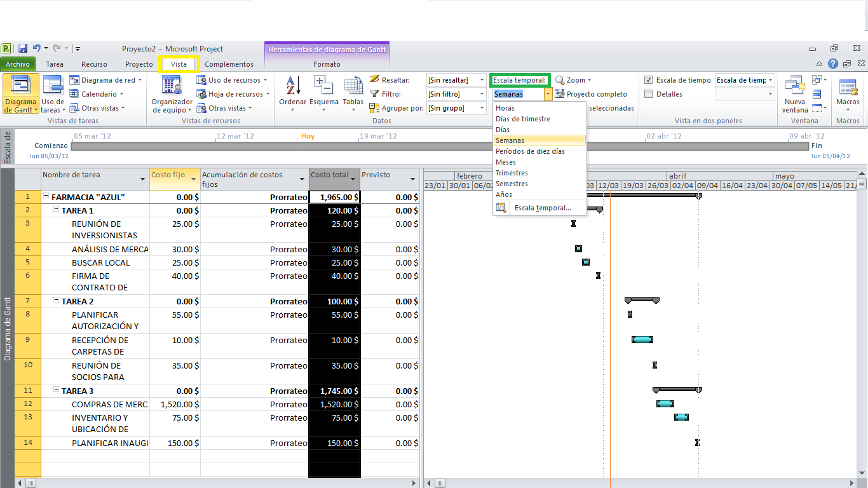The image size is (868, 488).
Task: Switch to the Tarea ribbon tab
Action: [55, 64]
